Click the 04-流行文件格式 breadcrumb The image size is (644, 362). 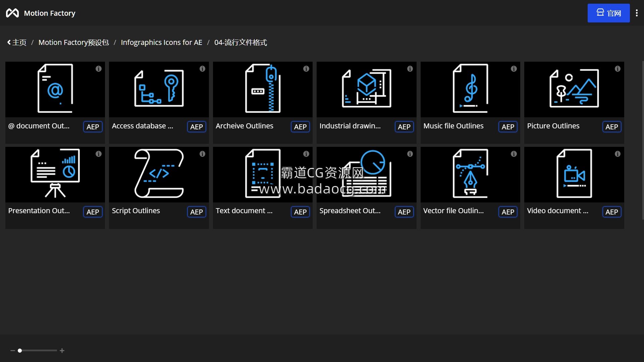point(240,43)
